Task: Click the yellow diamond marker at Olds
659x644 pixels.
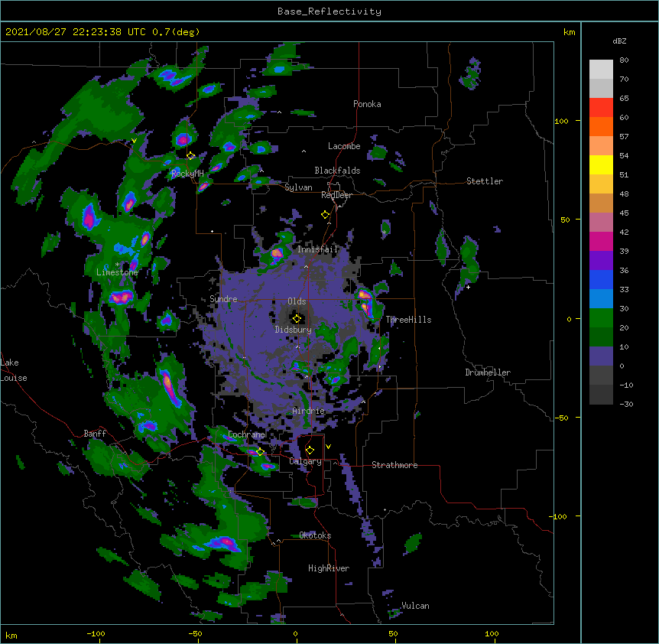Action: tap(297, 318)
